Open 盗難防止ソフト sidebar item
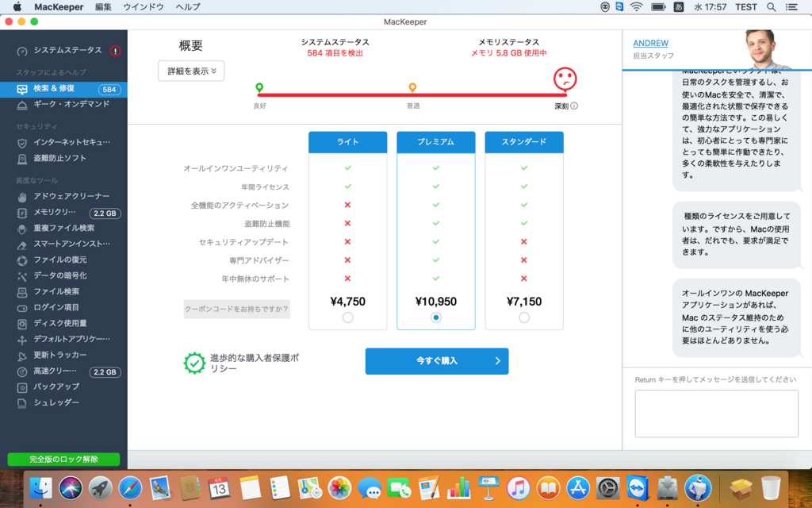This screenshot has width=812, height=508. (x=63, y=158)
